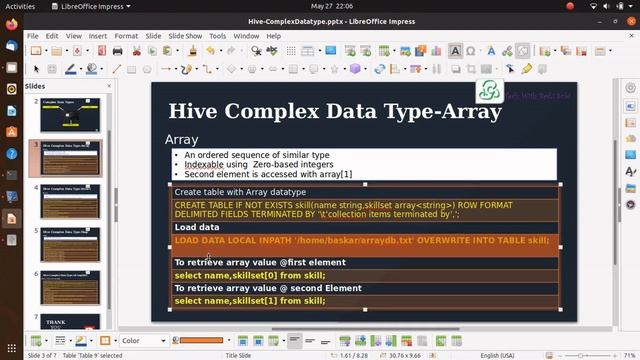Select slide 2 thumbnail
The height and width of the screenshot is (360, 640).
click(x=70, y=115)
